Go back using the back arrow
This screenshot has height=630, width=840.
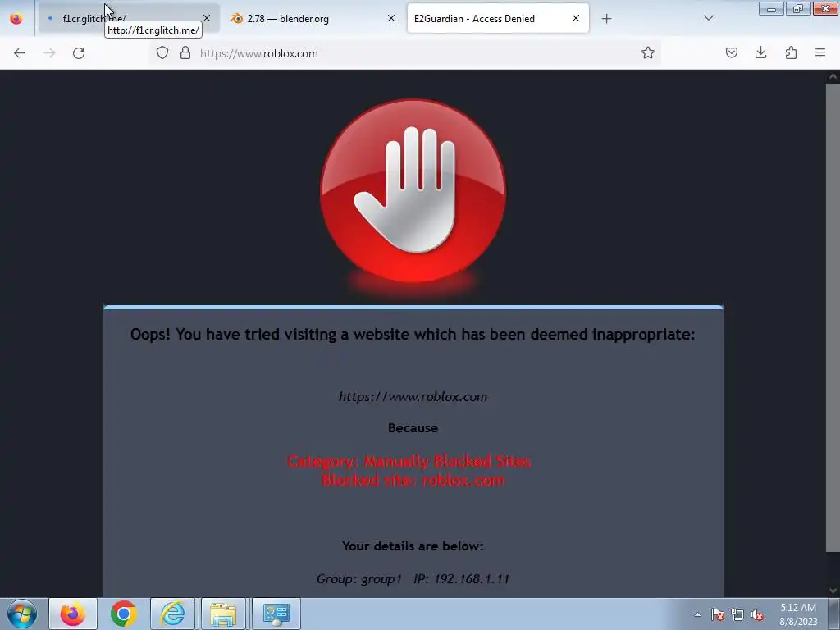(20, 53)
